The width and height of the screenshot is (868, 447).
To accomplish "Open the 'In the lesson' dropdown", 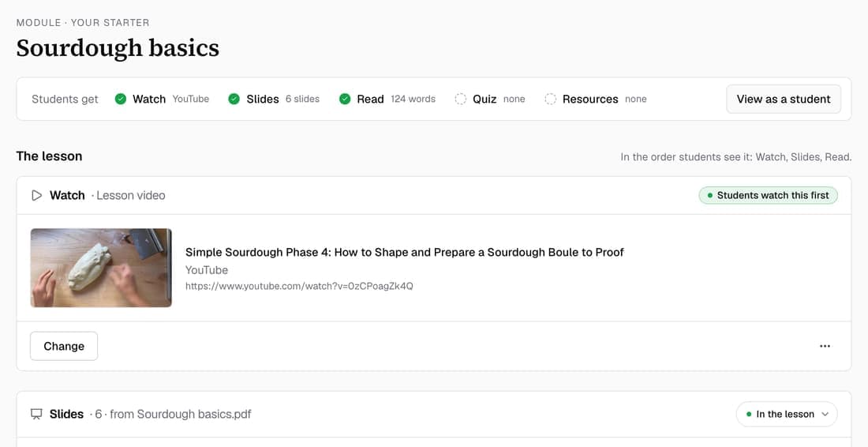I will click(x=787, y=415).
